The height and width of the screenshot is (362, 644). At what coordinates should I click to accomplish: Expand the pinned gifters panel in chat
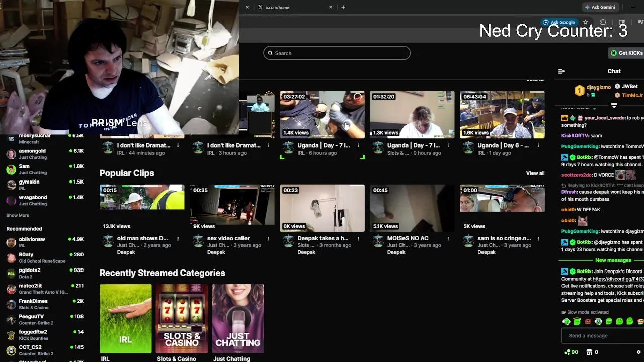pos(614,105)
